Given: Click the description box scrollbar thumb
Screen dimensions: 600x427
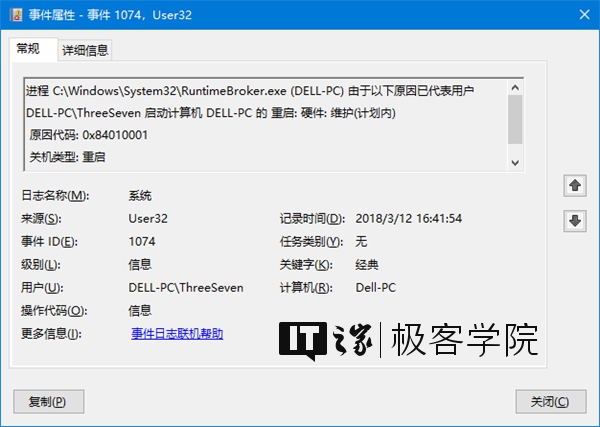Looking at the screenshot, I should click(x=515, y=119).
